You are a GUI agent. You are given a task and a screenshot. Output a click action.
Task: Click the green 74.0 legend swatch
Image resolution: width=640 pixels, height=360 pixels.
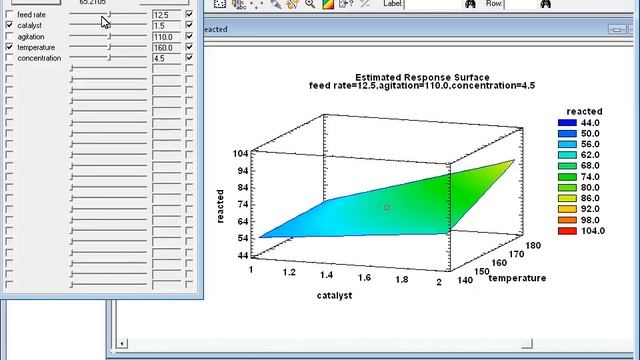point(567,177)
